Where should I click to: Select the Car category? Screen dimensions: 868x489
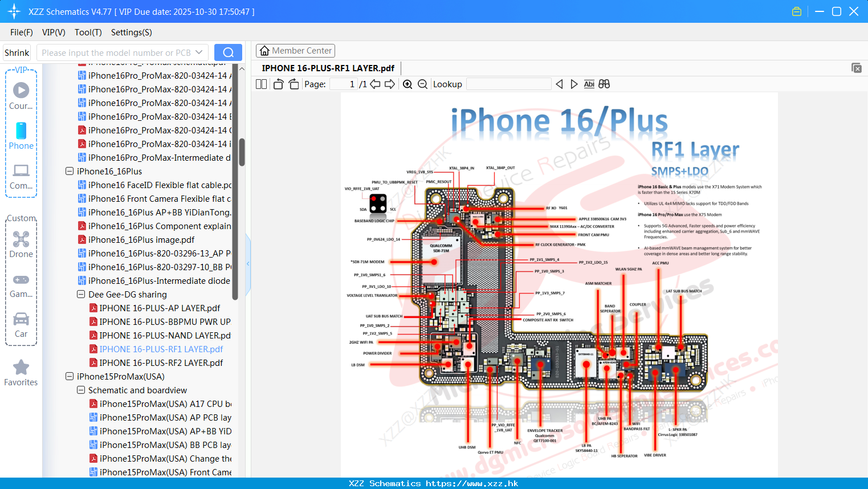[x=21, y=325]
